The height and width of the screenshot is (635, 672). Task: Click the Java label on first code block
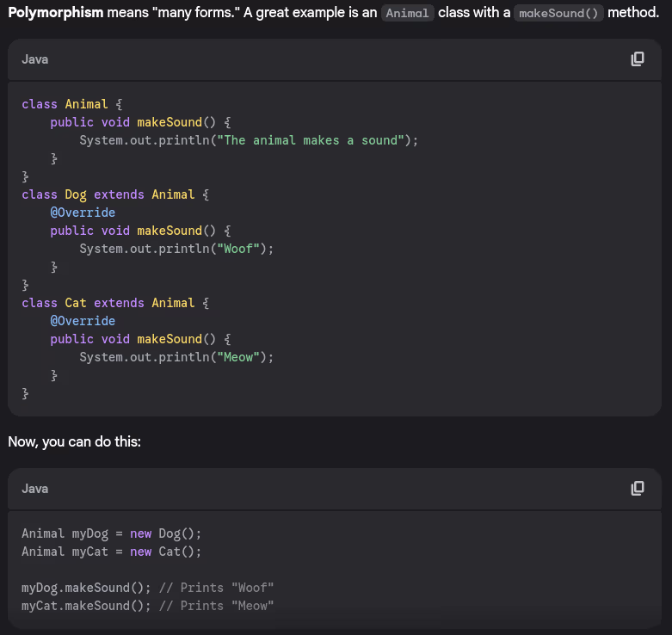35,59
